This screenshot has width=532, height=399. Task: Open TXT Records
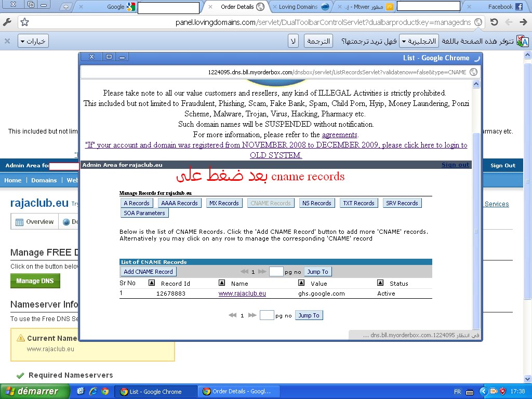point(358,203)
